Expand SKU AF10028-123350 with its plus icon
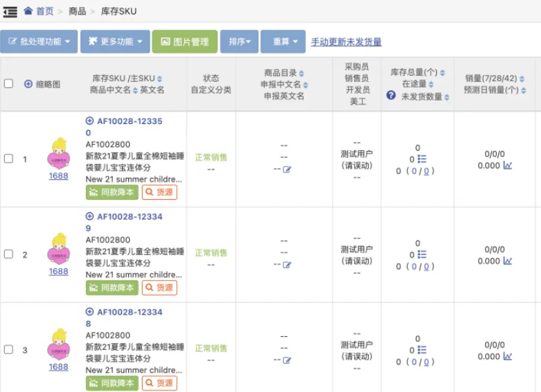This screenshot has height=392, width=541. point(90,121)
